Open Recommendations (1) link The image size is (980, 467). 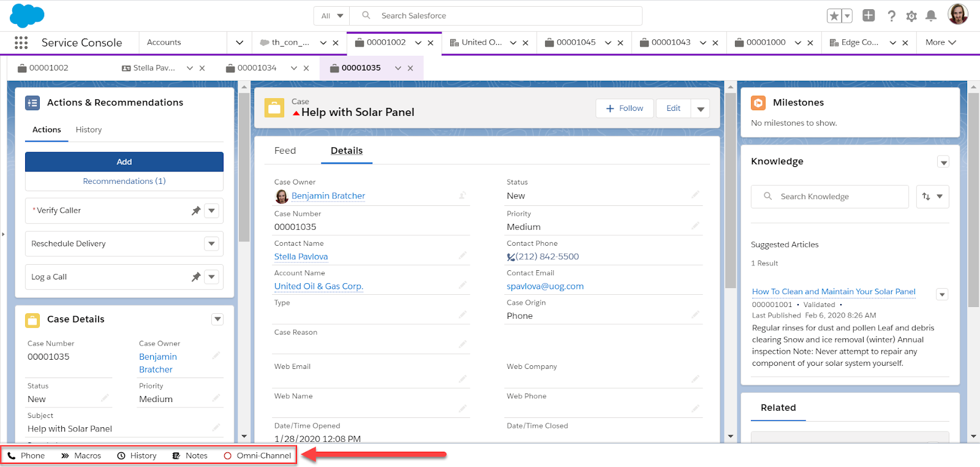pyautogui.click(x=124, y=181)
